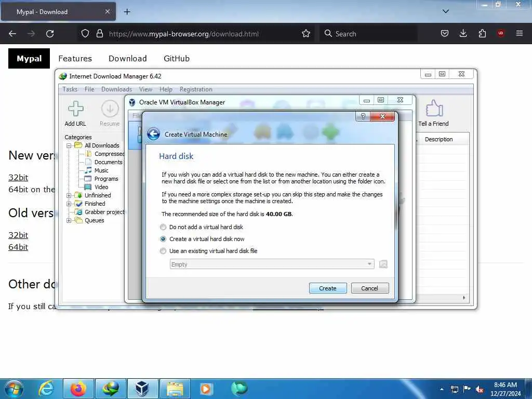Click the padlock site information icon

pyautogui.click(x=99, y=33)
